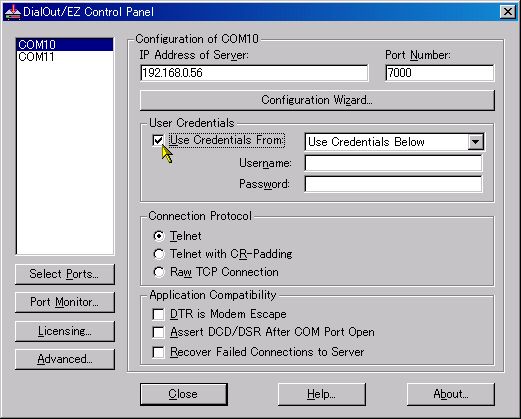Select COM11 in the port list
This screenshot has height=419, width=521.
point(65,57)
